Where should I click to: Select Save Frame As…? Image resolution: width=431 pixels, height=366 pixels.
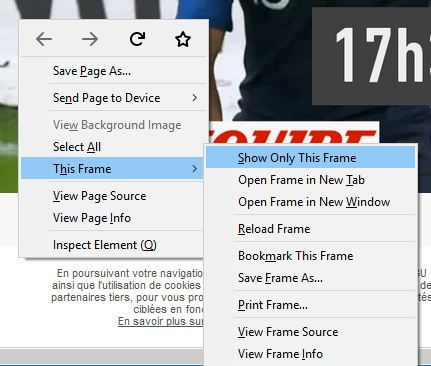click(x=310, y=278)
